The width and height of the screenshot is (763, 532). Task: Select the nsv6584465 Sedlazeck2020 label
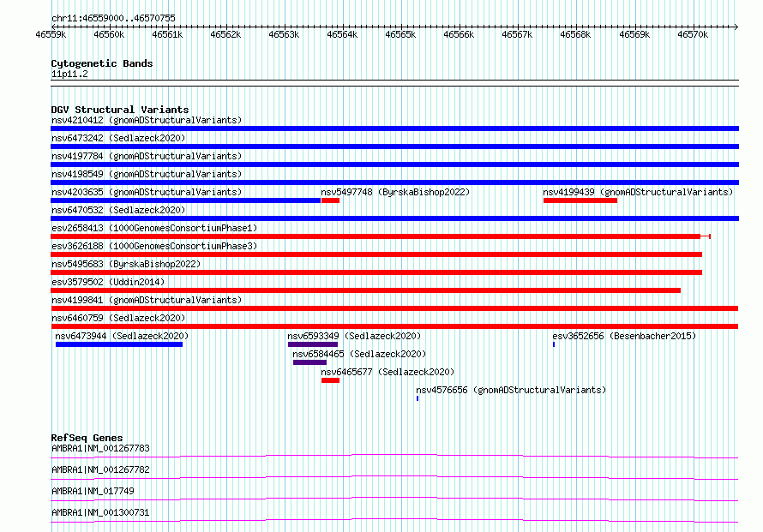pyautogui.click(x=359, y=354)
